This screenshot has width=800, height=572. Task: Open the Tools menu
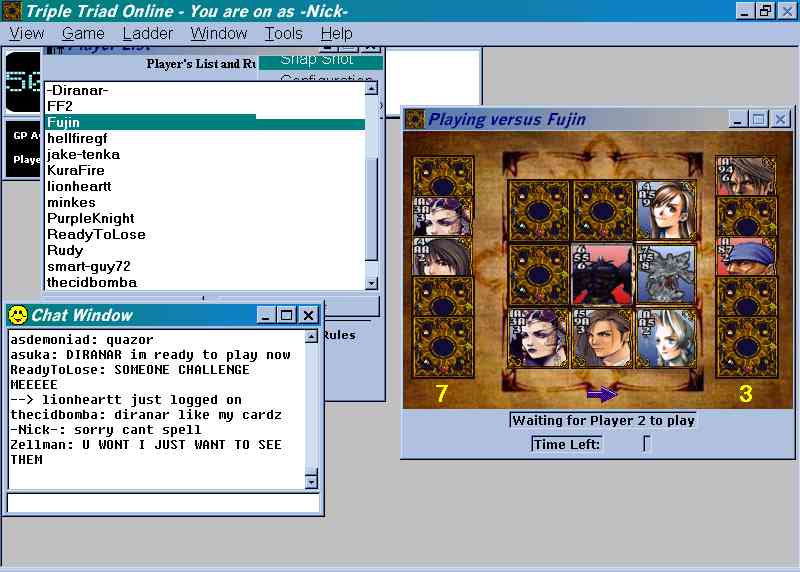[x=284, y=34]
